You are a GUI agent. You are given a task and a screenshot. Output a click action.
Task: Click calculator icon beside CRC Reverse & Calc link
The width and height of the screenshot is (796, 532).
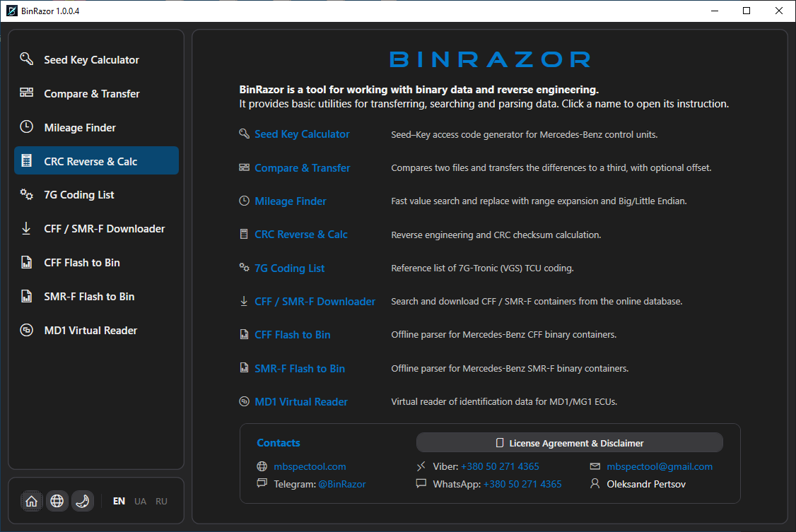pos(244,234)
